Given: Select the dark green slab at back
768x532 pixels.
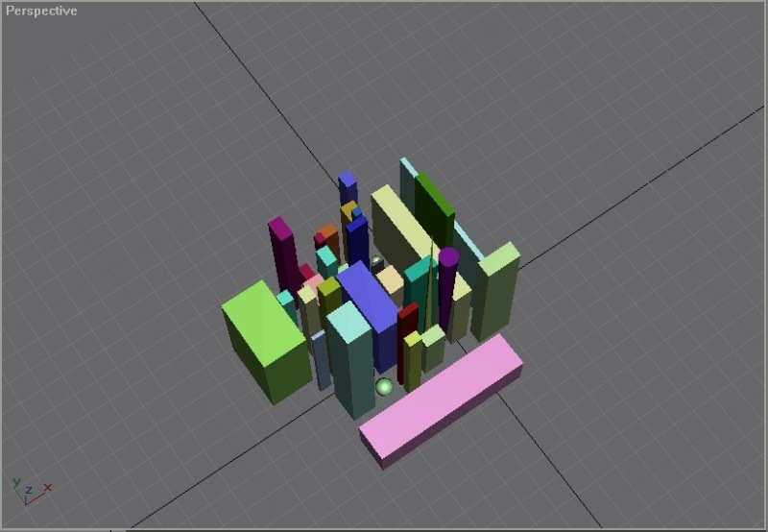Looking at the screenshot, I should 435,210.
